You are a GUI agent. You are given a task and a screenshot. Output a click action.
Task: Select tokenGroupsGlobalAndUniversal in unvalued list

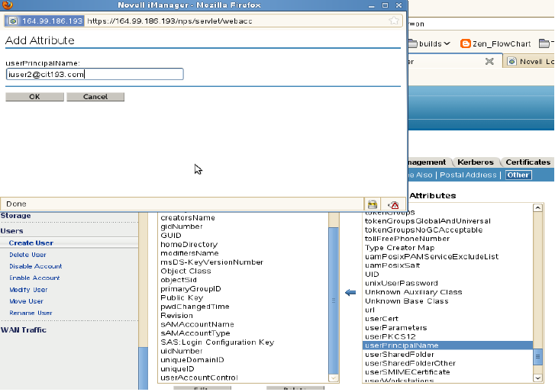428,221
